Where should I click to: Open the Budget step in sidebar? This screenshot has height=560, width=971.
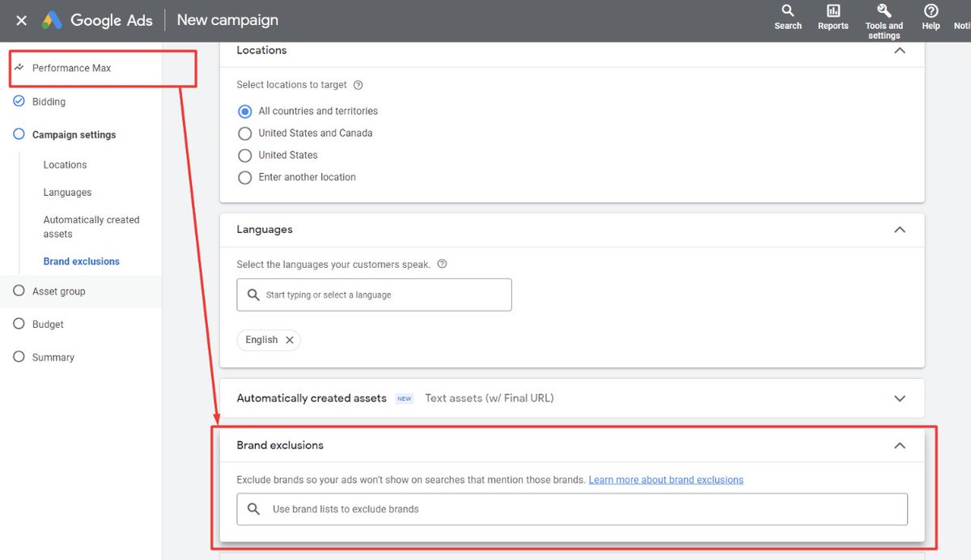coord(48,324)
